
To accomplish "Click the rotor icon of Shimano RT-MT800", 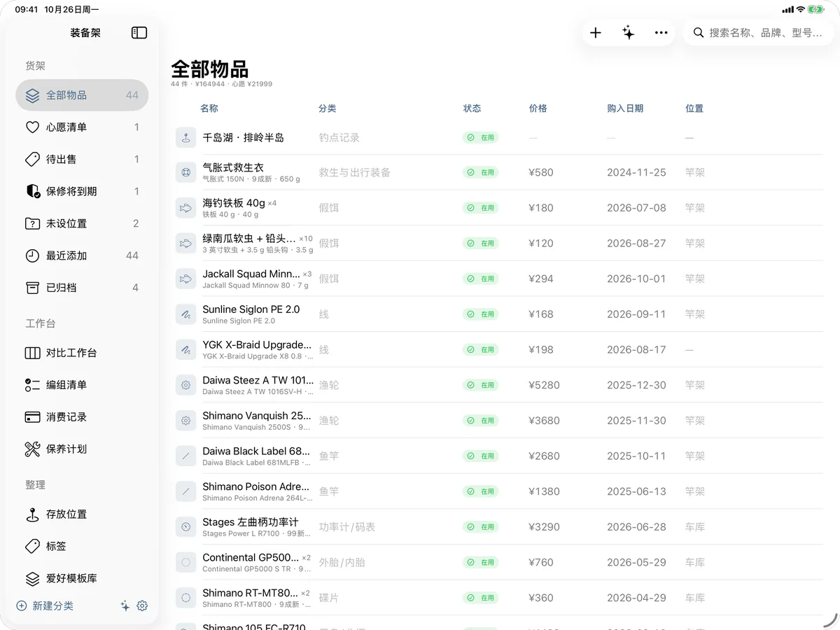I will (185, 598).
